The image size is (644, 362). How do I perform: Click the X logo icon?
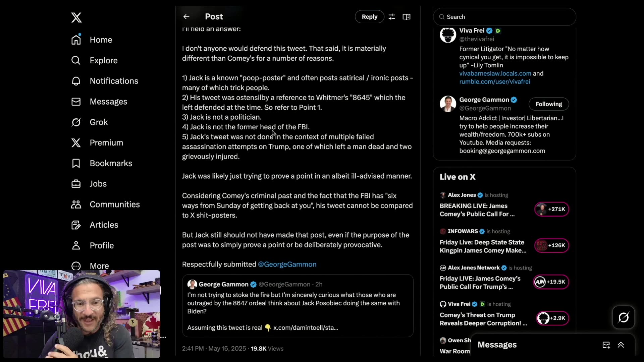(76, 17)
